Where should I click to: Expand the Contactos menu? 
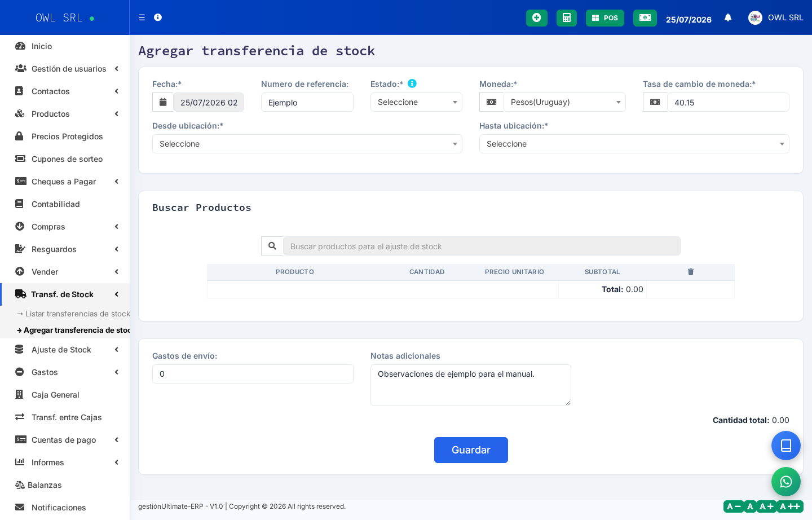pos(65,91)
